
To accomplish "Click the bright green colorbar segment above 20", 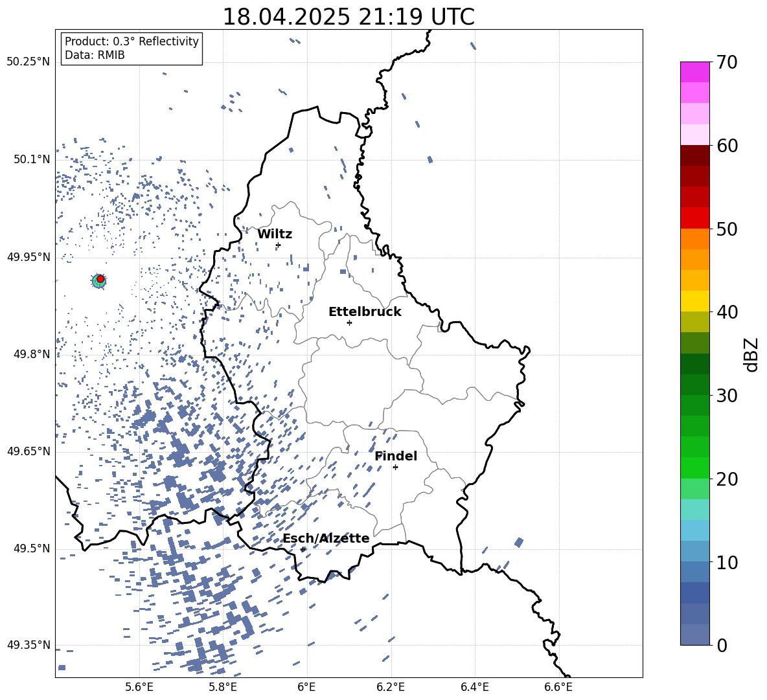I will [695, 468].
